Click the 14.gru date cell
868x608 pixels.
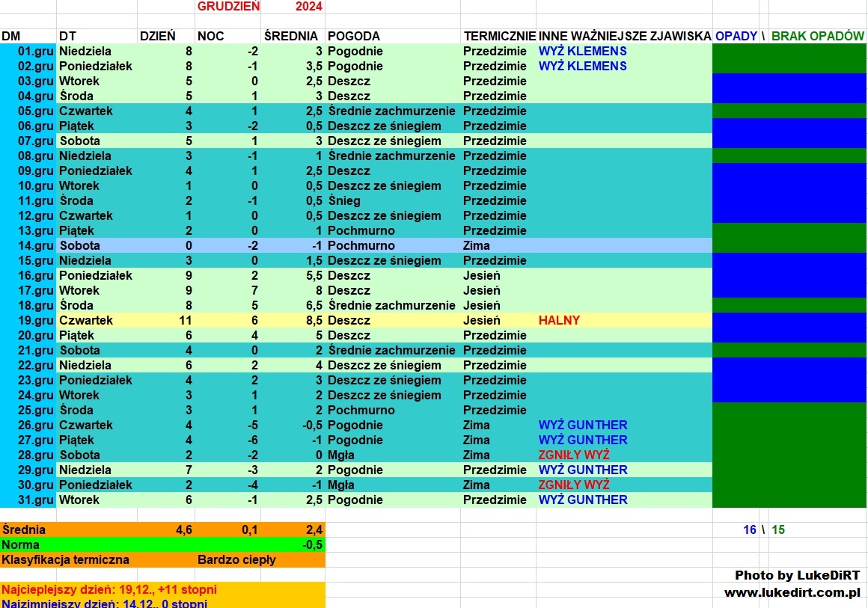coord(35,245)
